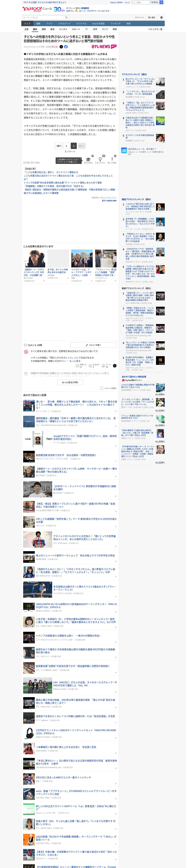The height and width of the screenshot is (868, 186).
Task: Share first comment on X
Action: click(x=115, y=366)
